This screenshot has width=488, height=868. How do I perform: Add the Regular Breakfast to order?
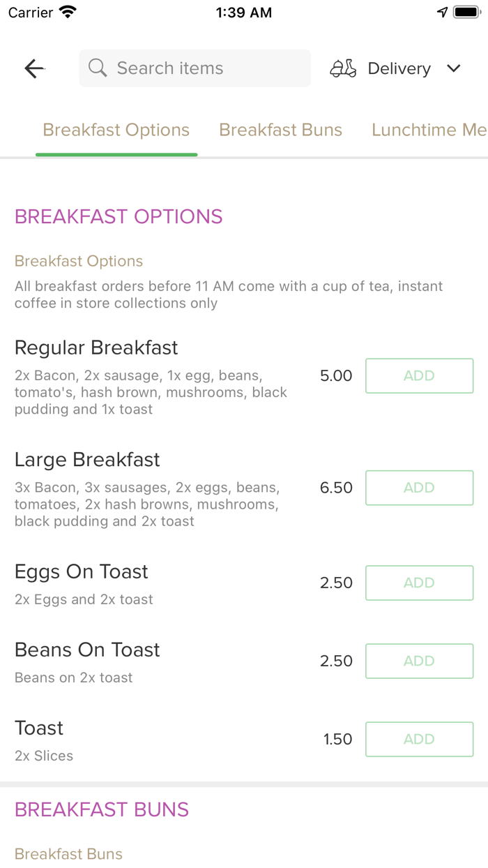coord(419,375)
